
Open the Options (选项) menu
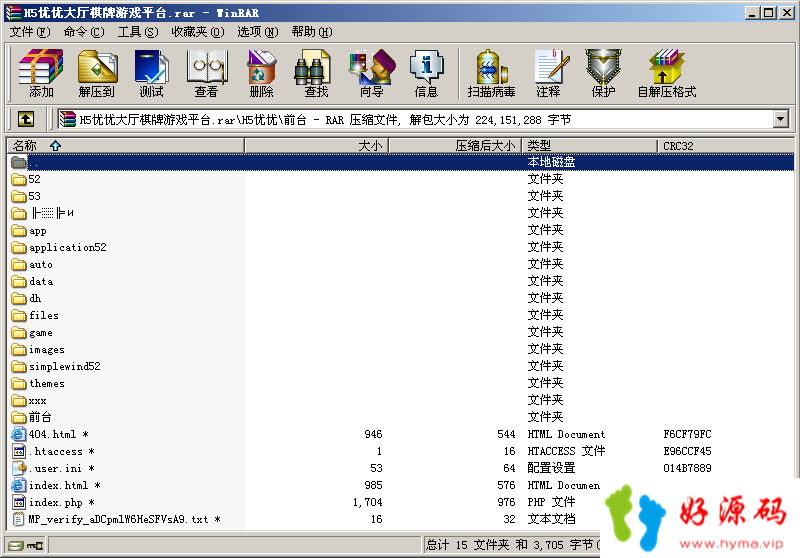coord(257,32)
